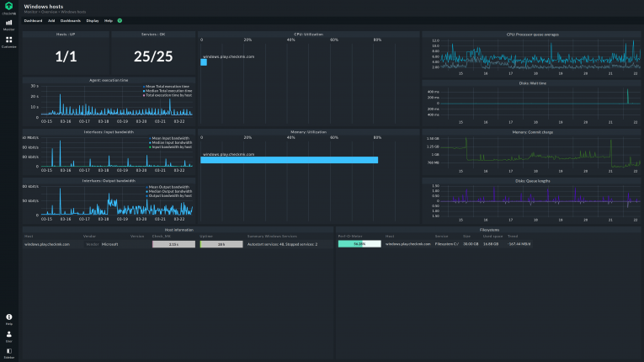Expand the Display dropdown menu

point(92,19)
